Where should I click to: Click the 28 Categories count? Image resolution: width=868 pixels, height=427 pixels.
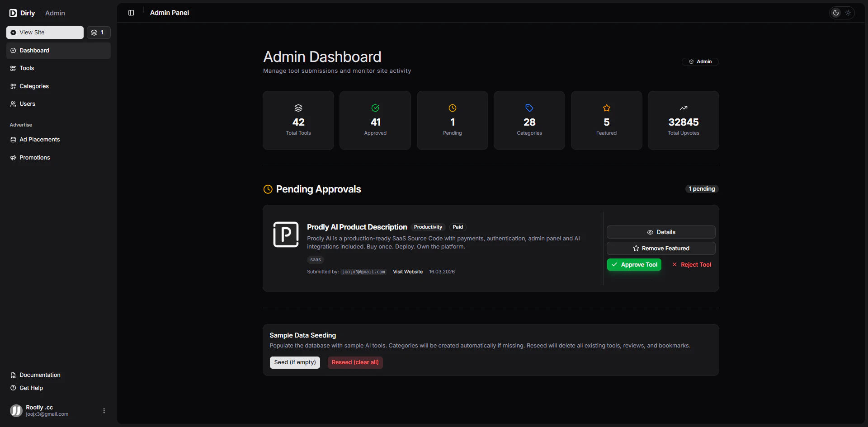529,122
